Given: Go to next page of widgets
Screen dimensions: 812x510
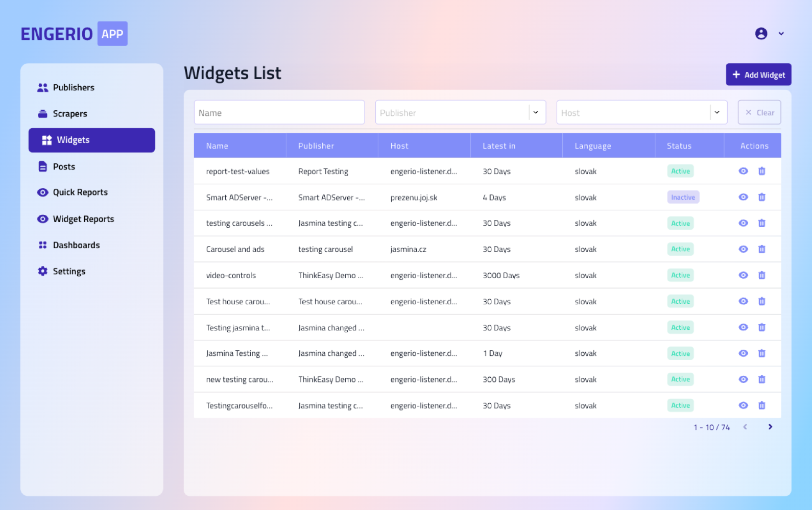Looking at the screenshot, I should coord(770,427).
